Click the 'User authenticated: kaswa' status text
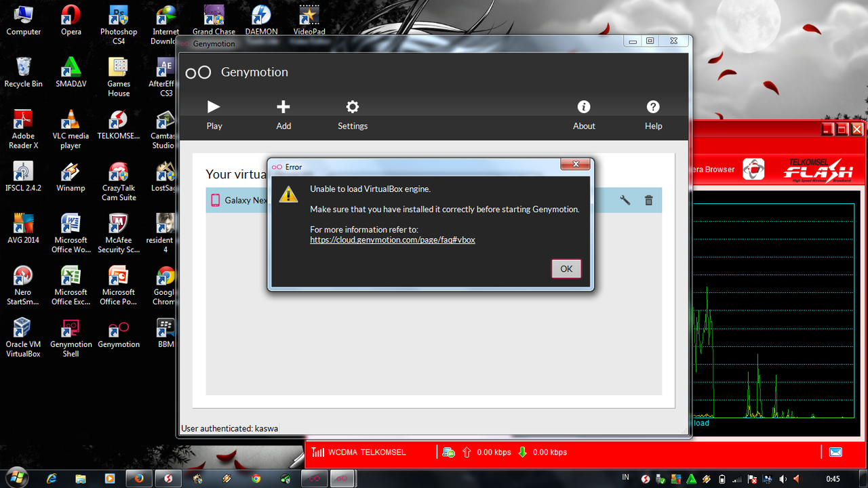This screenshot has height=488, width=868. 229,428
